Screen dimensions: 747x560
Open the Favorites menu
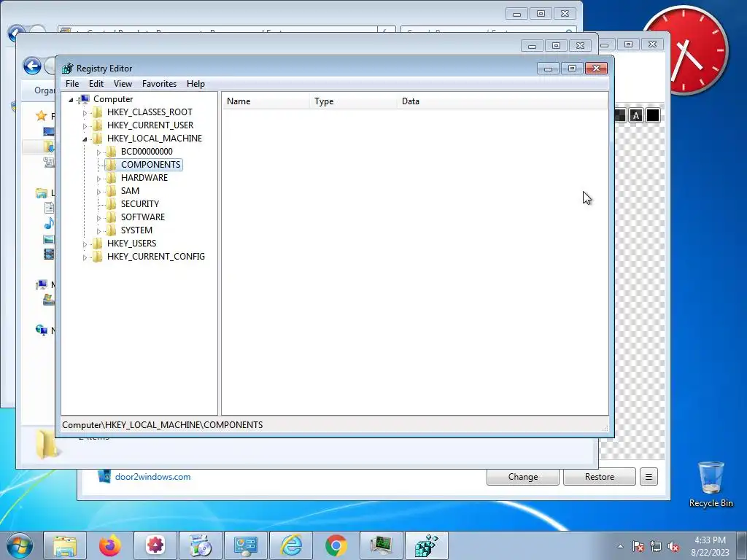tap(159, 84)
